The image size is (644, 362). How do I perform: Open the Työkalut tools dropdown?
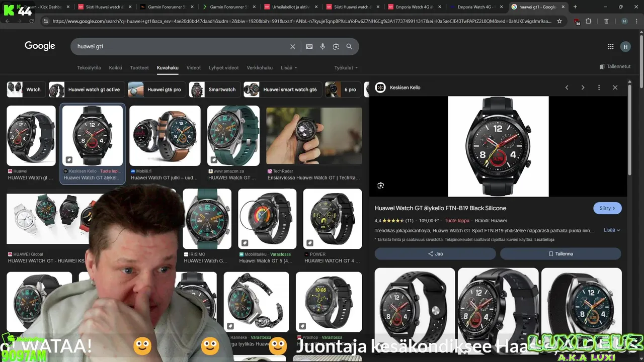tap(346, 68)
